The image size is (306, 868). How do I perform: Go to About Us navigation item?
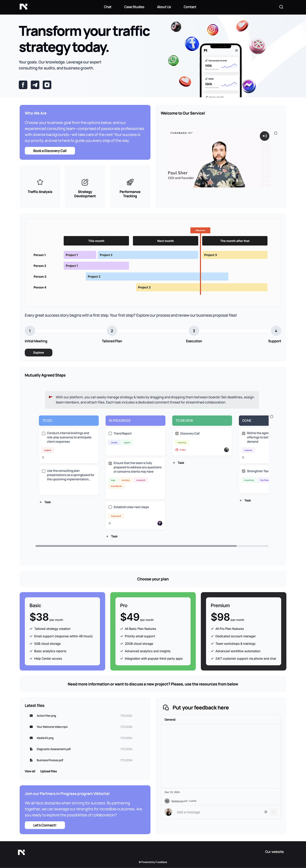164,7
